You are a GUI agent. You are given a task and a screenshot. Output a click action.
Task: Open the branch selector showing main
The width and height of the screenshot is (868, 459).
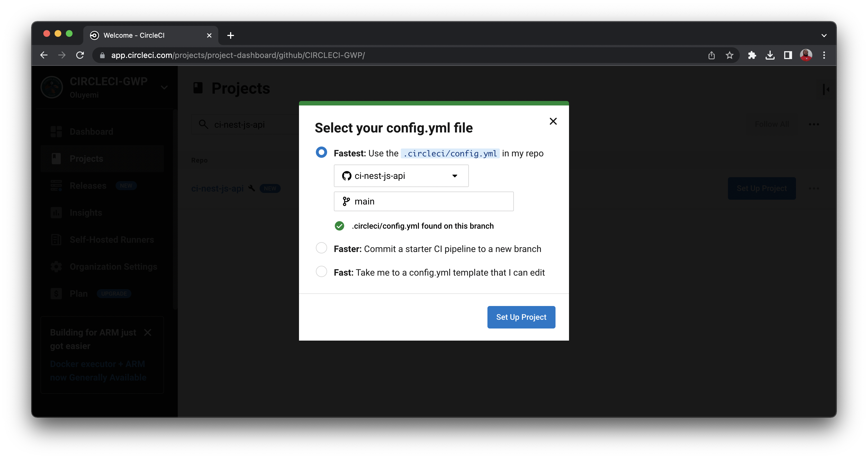(x=424, y=201)
